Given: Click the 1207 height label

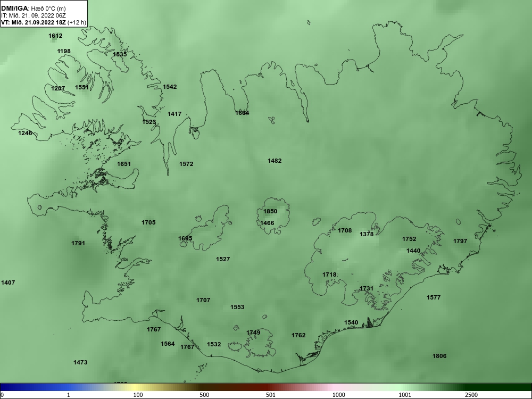Looking at the screenshot, I should (x=58, y=88).
